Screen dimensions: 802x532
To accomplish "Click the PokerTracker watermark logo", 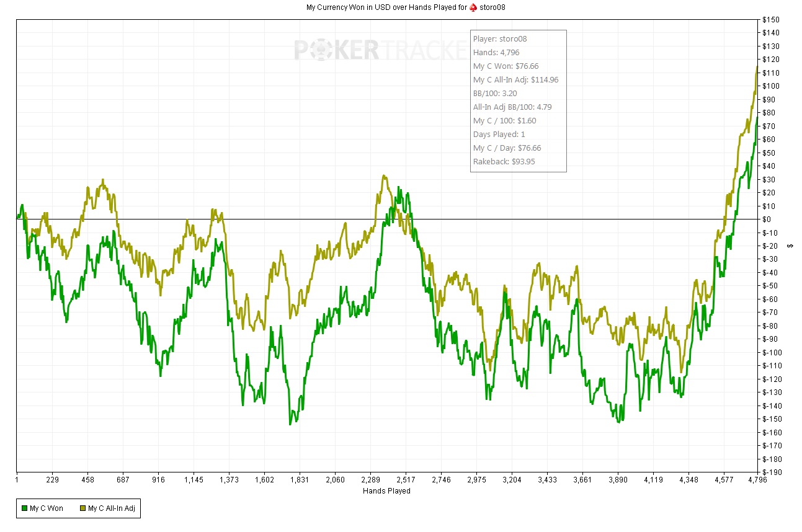I will point(381,50).
